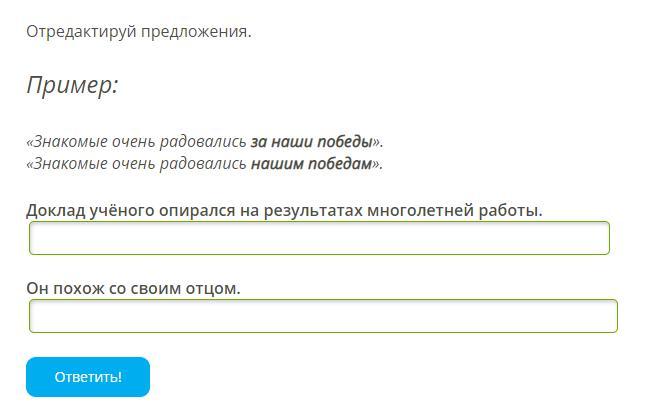Screen dimensions: 652x417
Task: Click the word 'отцом' in second task
Action: (x=216, y=288)
